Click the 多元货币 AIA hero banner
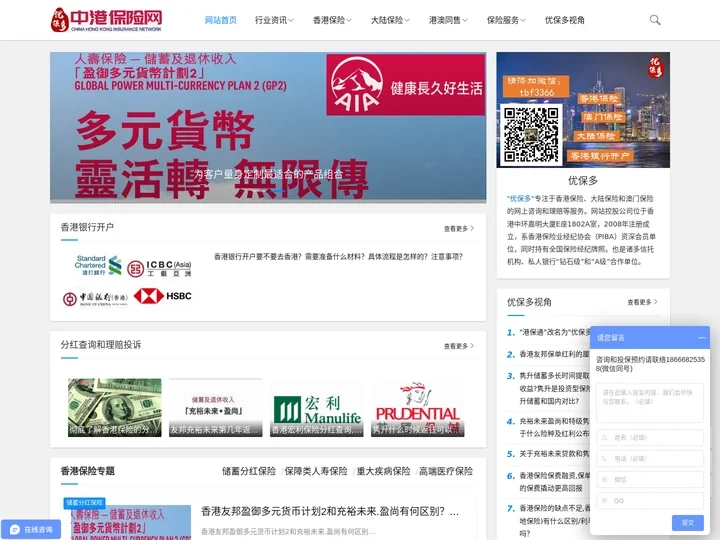The height and width of the screenshot is (540, 720). pyautogui.click(x=268, y=127)
